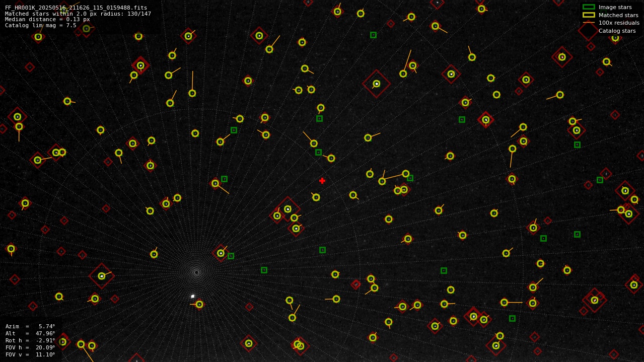Click the 'Catalog lim mag = 7.5' text
This screenshot has height=362, width=644.
tap(41, 25)
